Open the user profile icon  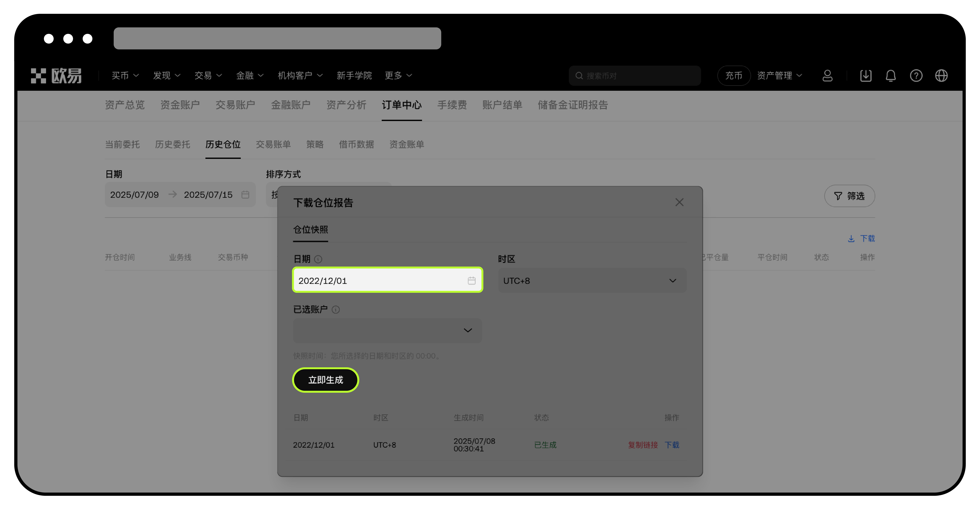click(x=827, y=76)
